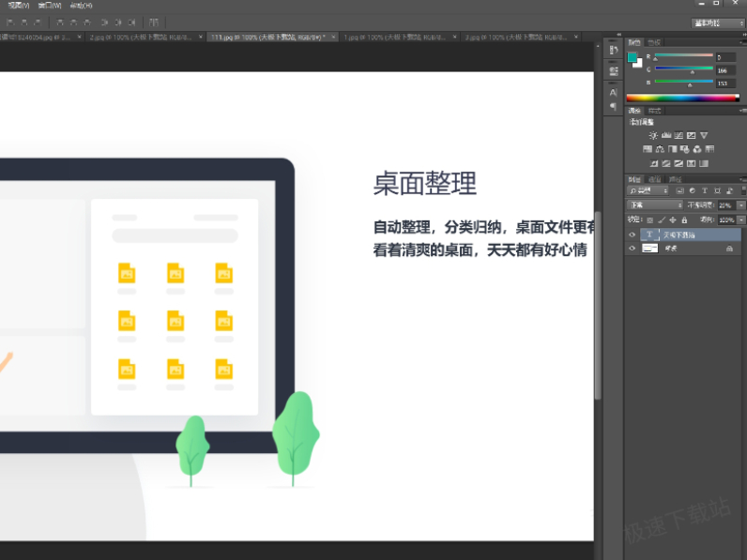Switch to the Paths tab

676,179
